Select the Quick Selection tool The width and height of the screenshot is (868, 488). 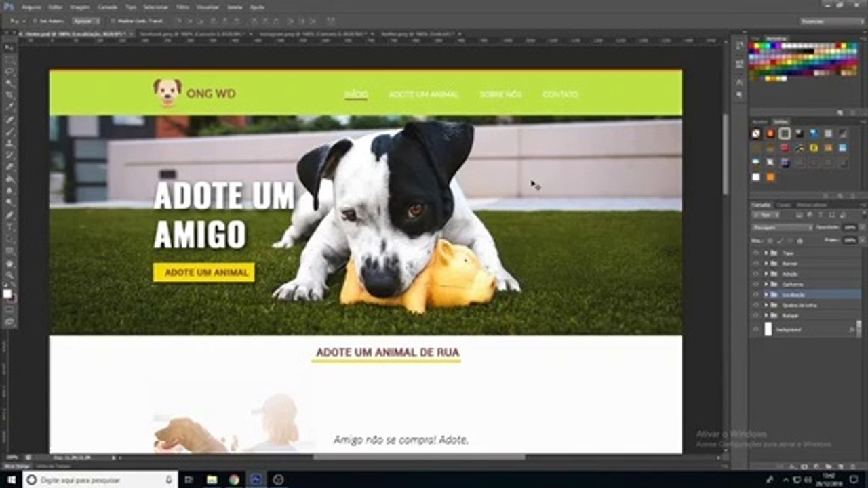(x=9, y=83)
